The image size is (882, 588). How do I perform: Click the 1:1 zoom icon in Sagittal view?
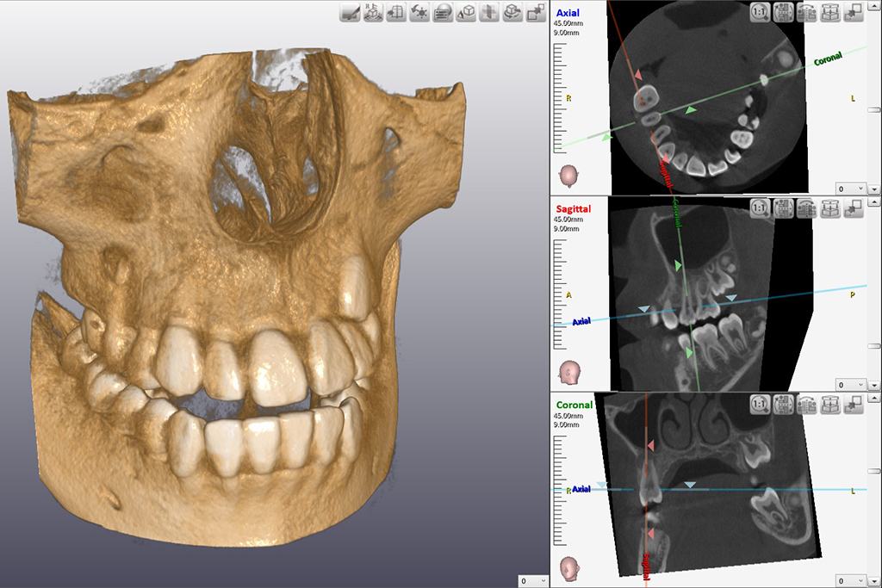[x=761, y=207]
